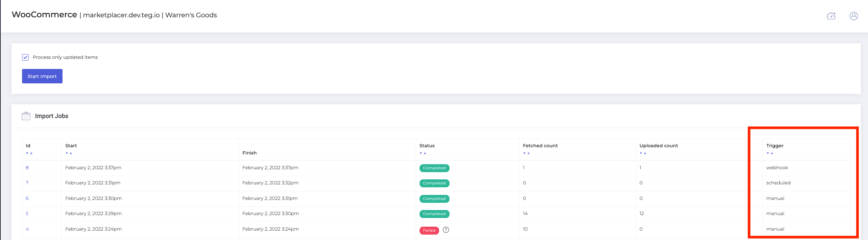Click finish time February 2, 2022 3:32pm
Screen dimensions: 868x240
tap(270, 183)
